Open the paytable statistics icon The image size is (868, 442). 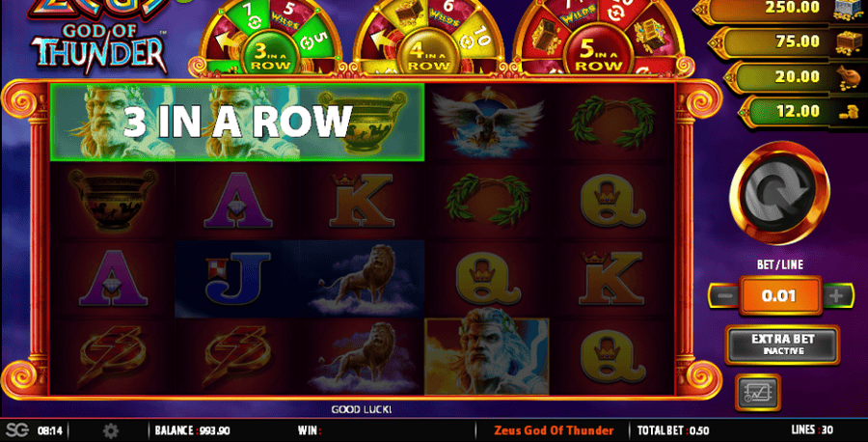758,392
